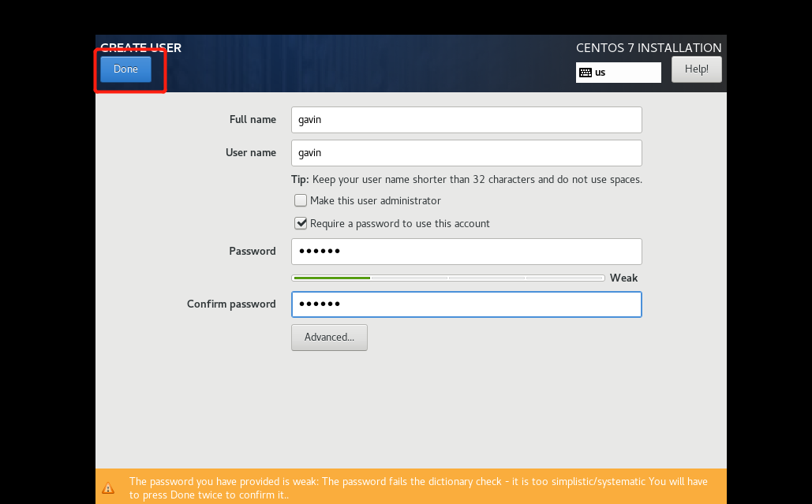Click the keyboard layout icon
812x504 pixels.
click(x=585, y=73)
